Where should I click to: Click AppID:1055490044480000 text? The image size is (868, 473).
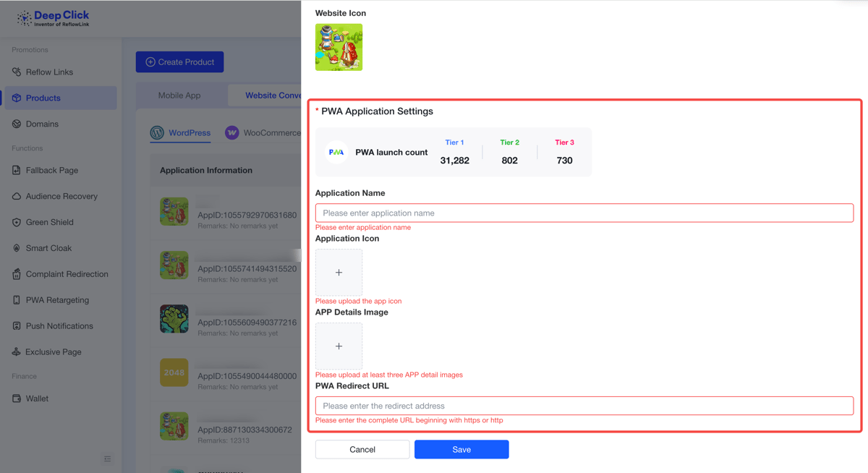tap(247, 376)
